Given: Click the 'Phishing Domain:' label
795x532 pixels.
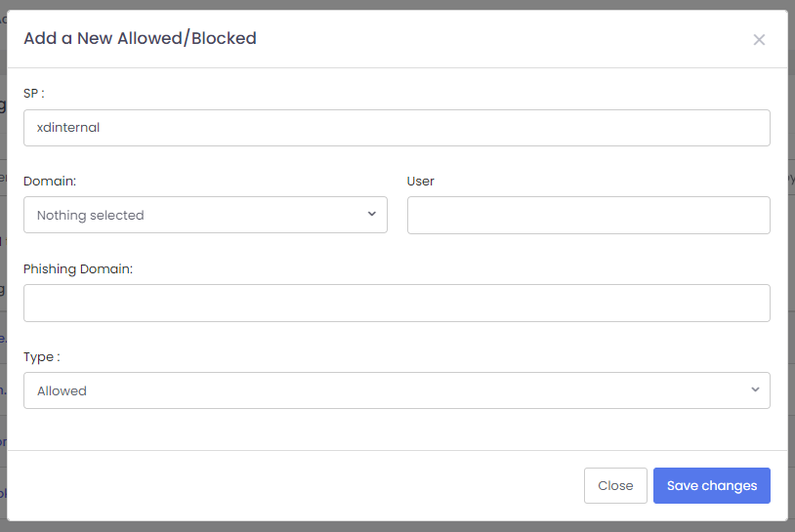Looking at the screenshot, I should (78, 268).
